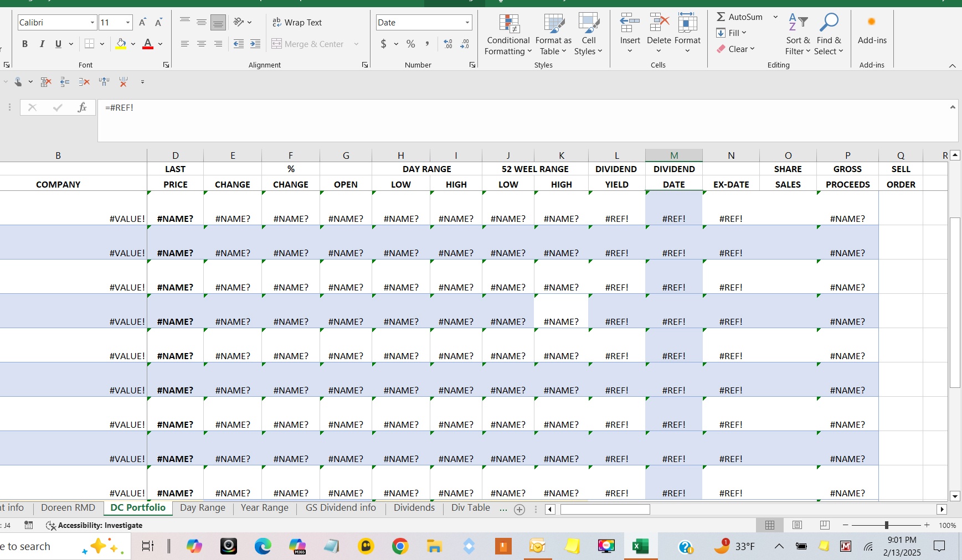Click Decrease Indent icon
Screen dimensions: 962x560
click(239, 44)
